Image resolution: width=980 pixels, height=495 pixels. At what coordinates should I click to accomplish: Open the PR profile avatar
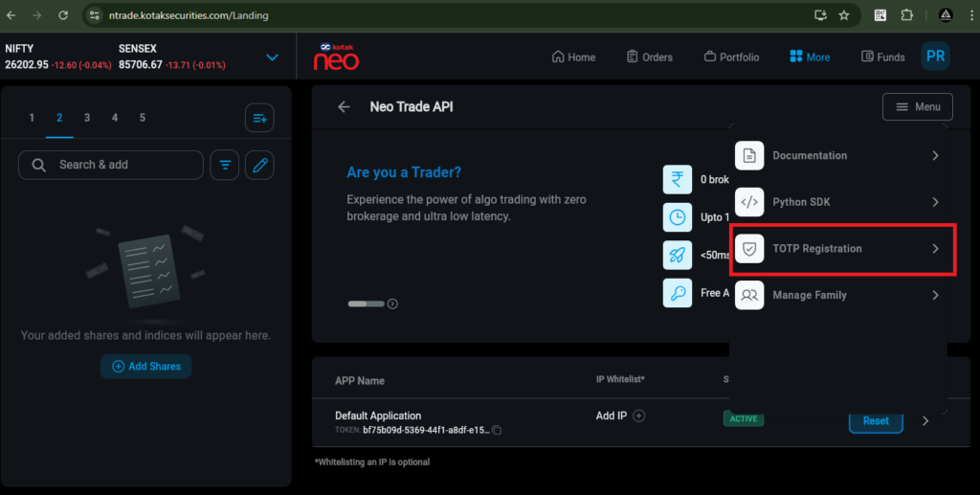coord(935,56)
